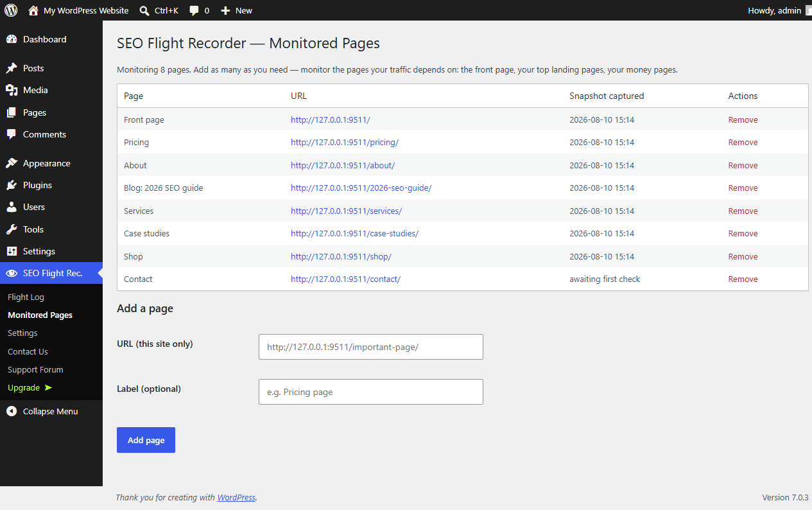This screenshot has height=510, width=812.
Task: Click My WordPress Website in admin bar
Action: click(78, 10)
